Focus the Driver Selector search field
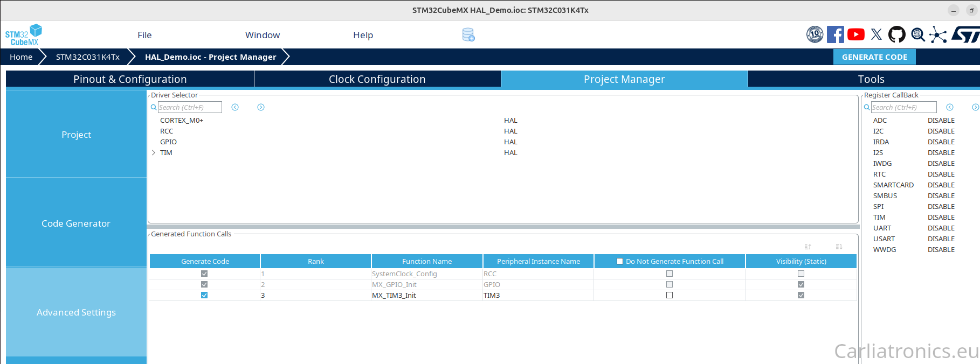Viewport: 980px width, 364px height. pos(190,107)
